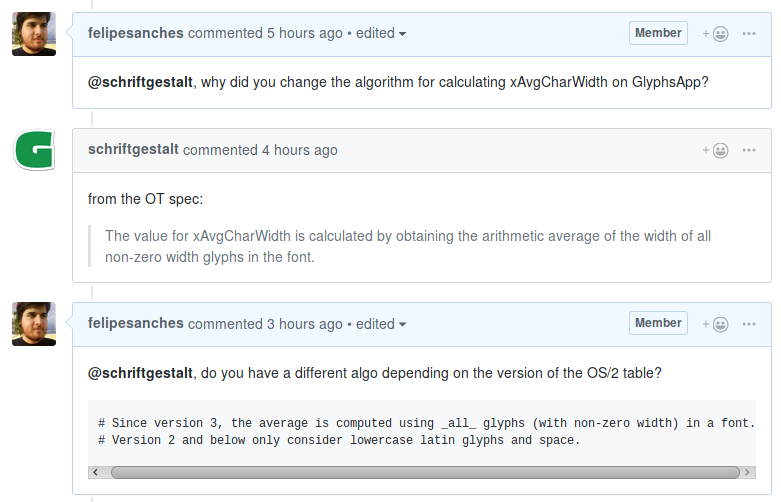Open options menu on first felipesanches comment
The image size is (781, 502).
[749, 33]
